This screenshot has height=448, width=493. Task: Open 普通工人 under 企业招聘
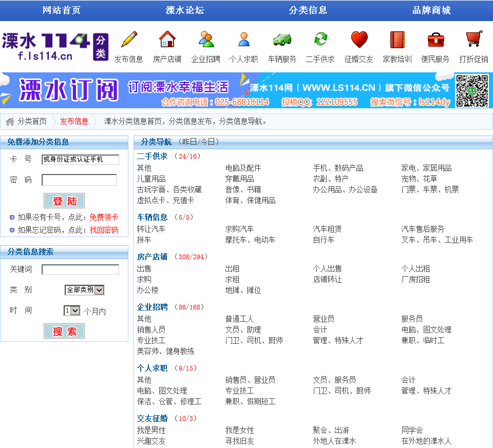tap(240, 319)
